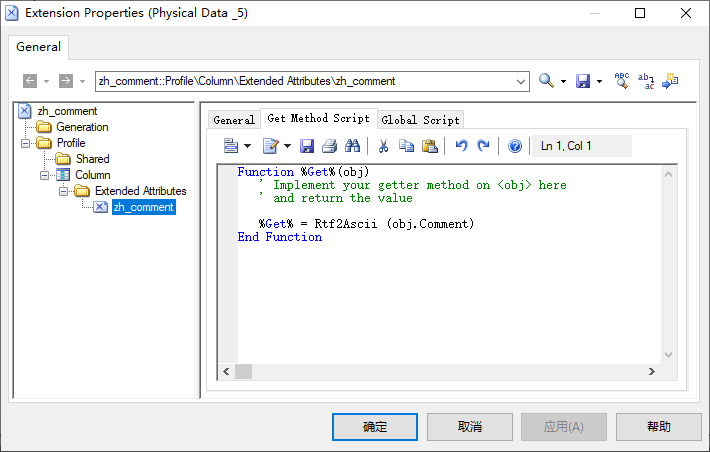The height and width of the screenshot is (452, 710).
Task: Go forward with the right arrow navigation button
Action: 66,81
